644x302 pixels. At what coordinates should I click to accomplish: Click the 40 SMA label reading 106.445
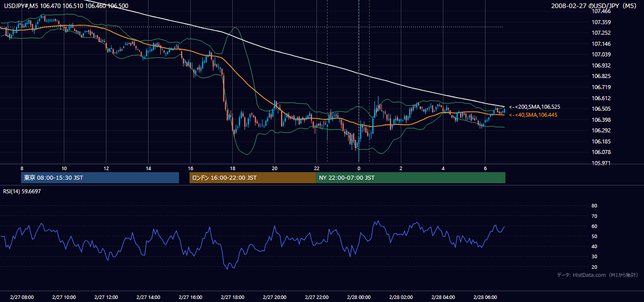coord(533,115)
